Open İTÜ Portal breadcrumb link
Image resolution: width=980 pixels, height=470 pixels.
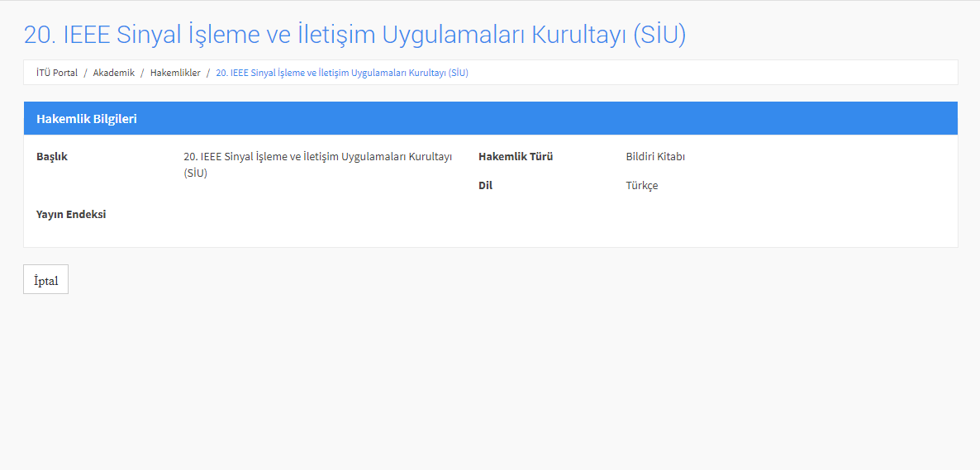pos(57,73)
